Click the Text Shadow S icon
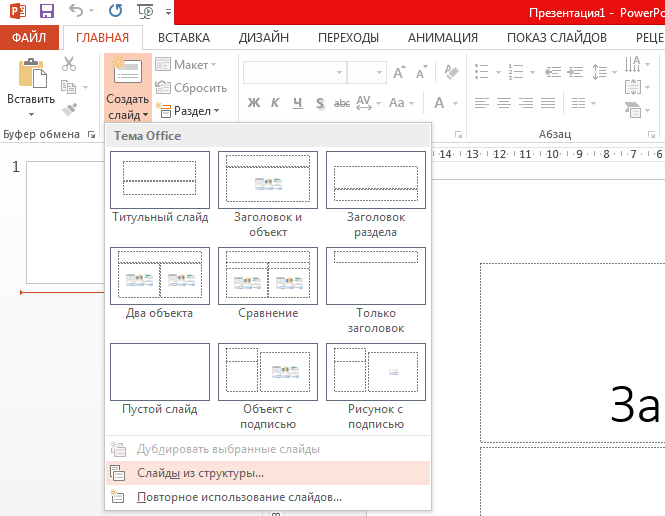The width and height of the screenshot is (665, 516). (319, 103)
